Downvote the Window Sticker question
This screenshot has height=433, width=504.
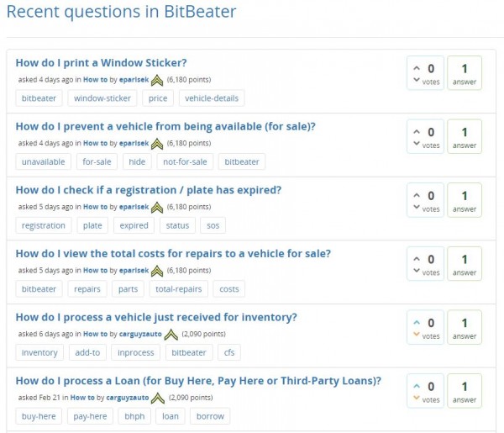point(417,81)
